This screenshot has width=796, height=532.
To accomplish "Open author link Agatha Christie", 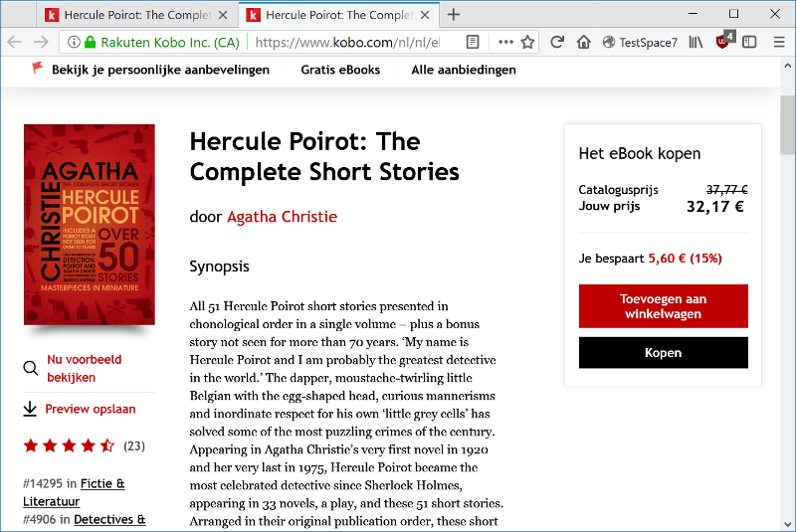I will click(283, 217).
